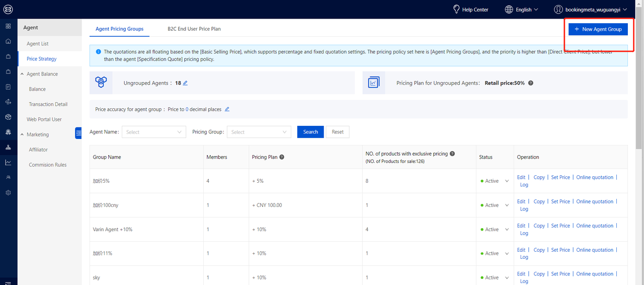Expand status dropdown for 加价5% group
Viewport: 644px width, 285px height.
[x=507, y=181]
